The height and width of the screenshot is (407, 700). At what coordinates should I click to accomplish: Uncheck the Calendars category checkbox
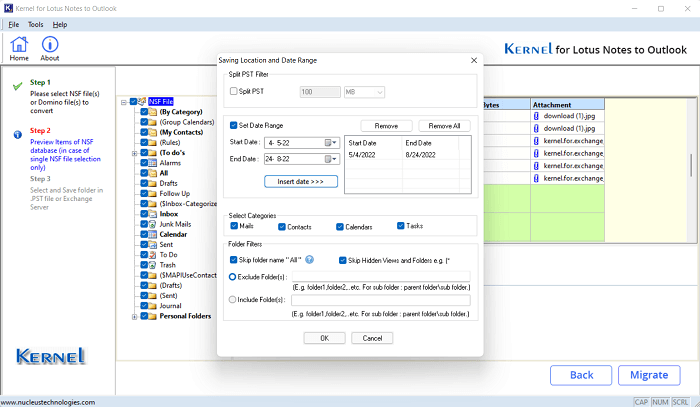[340, 227]
